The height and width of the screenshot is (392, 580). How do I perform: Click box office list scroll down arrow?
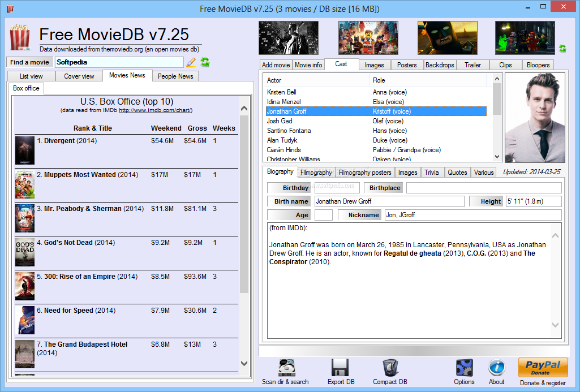(x=244, y=364)
